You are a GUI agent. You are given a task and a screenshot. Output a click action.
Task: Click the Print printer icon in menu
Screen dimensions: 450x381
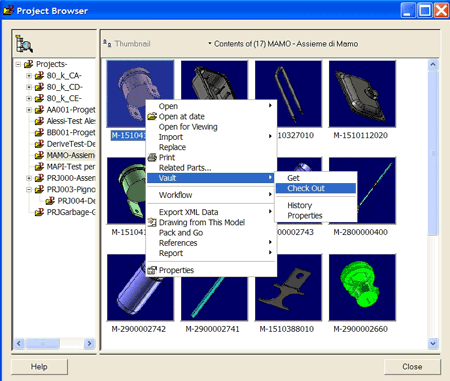152,157
